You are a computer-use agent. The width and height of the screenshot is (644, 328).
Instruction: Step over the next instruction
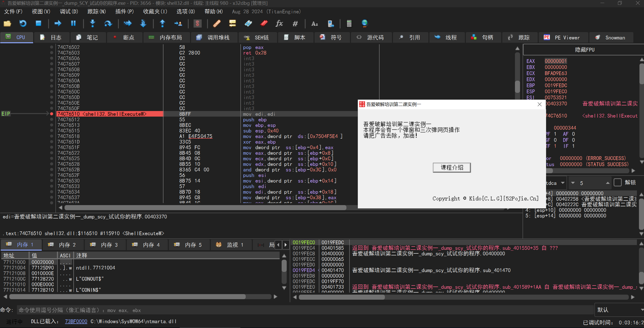(x=108, y=24)
